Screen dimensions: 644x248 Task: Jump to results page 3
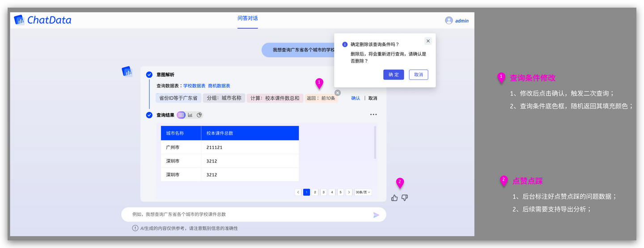(324, 192)
